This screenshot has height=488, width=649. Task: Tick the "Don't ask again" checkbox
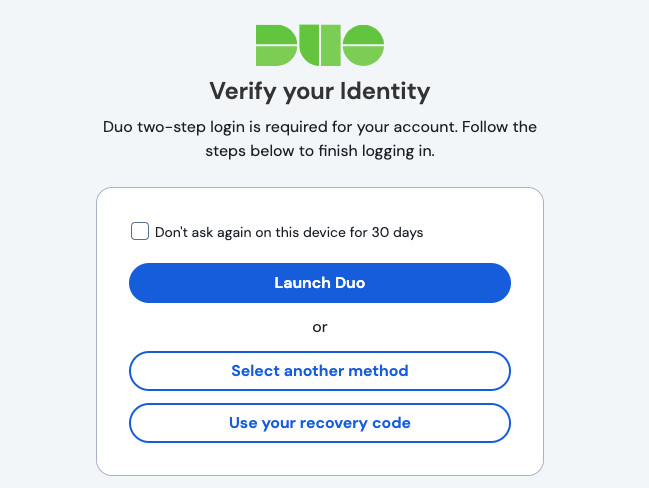(x=140, y=232)
